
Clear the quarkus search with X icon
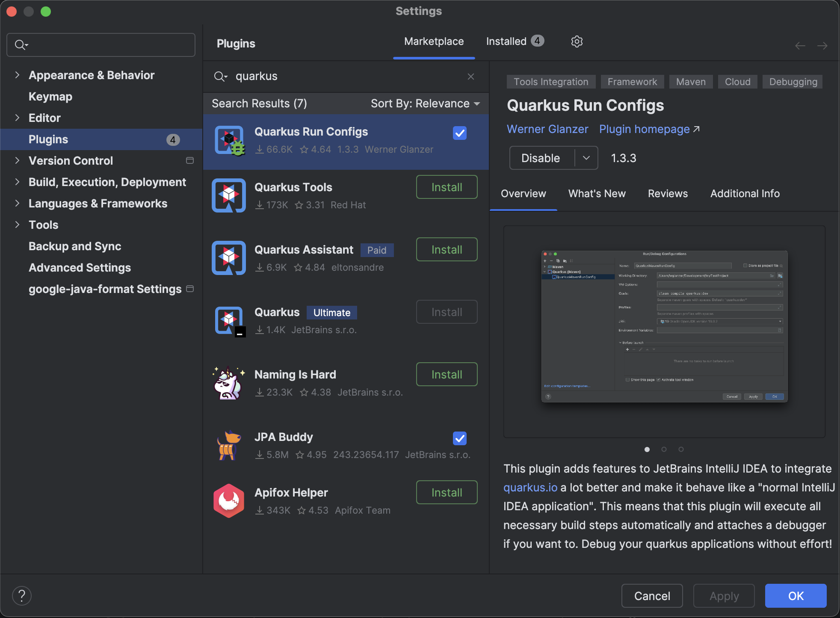[471, 77]
